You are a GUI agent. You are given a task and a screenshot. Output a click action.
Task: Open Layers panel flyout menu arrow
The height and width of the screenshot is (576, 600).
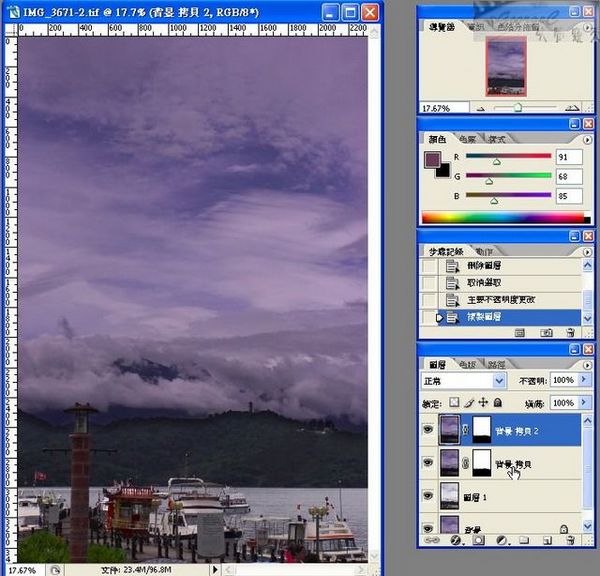point(587,365)
